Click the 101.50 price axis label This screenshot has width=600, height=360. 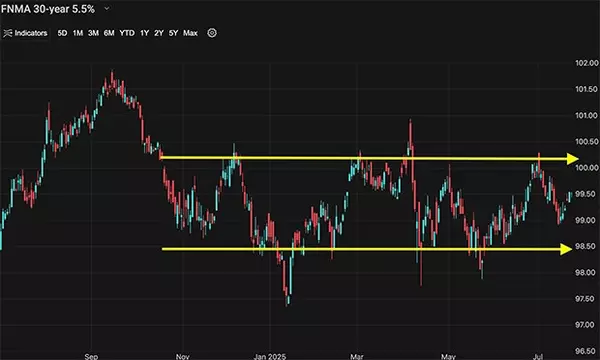[x=587, y=89]
